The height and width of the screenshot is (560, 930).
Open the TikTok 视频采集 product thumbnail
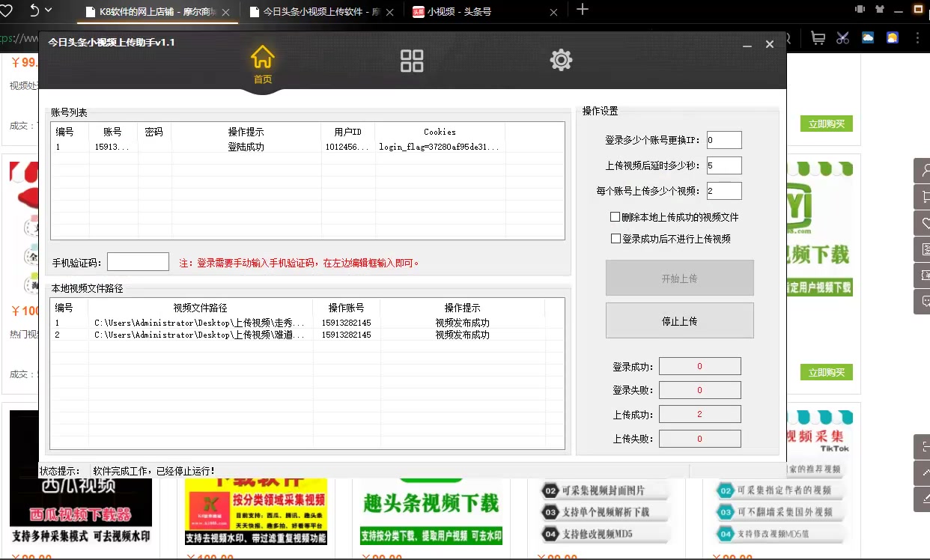pos(781,476)
